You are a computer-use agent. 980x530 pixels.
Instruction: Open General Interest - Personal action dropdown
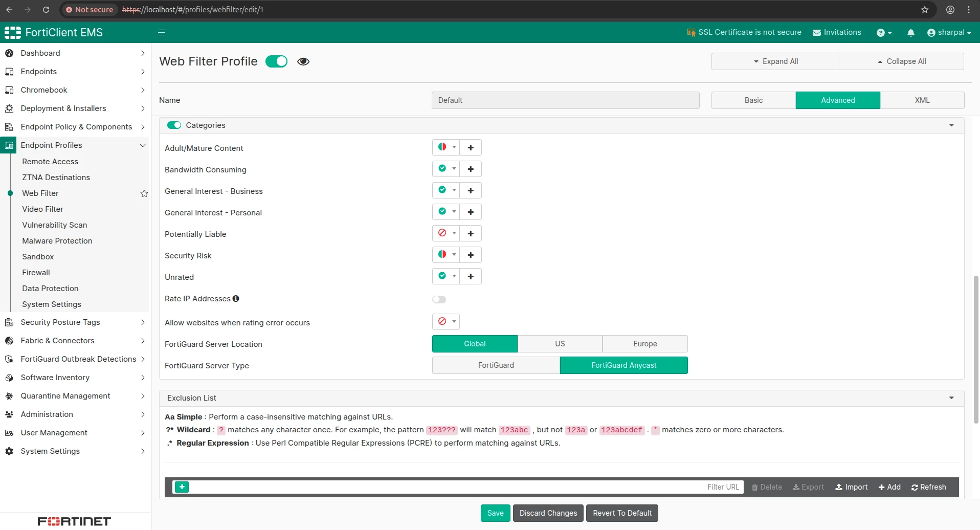[446, 212]
